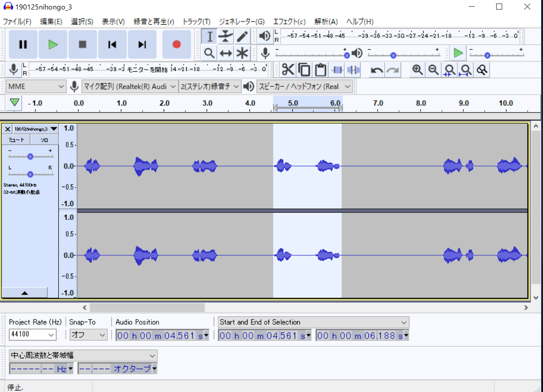Image resolution: width=543 pixels, height=392 pixels.
Task: Click the Zoom Toggle icon
Action: (482, 70)
